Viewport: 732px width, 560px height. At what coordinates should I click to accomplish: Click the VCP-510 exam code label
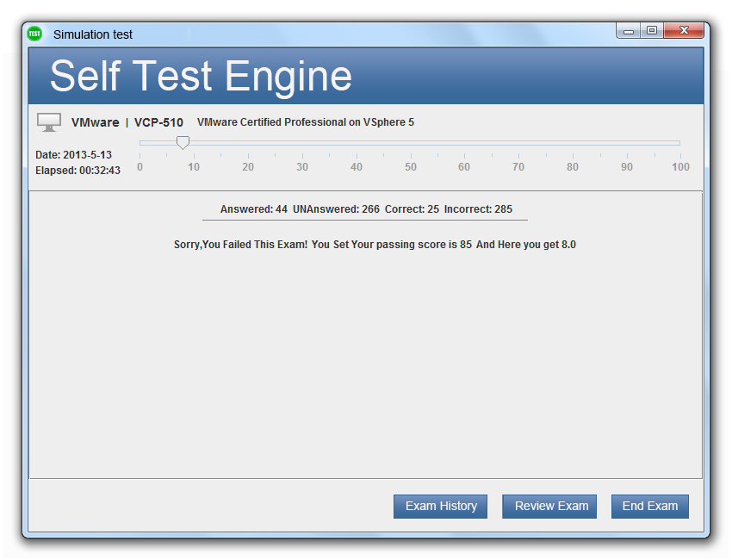point(158,122)
